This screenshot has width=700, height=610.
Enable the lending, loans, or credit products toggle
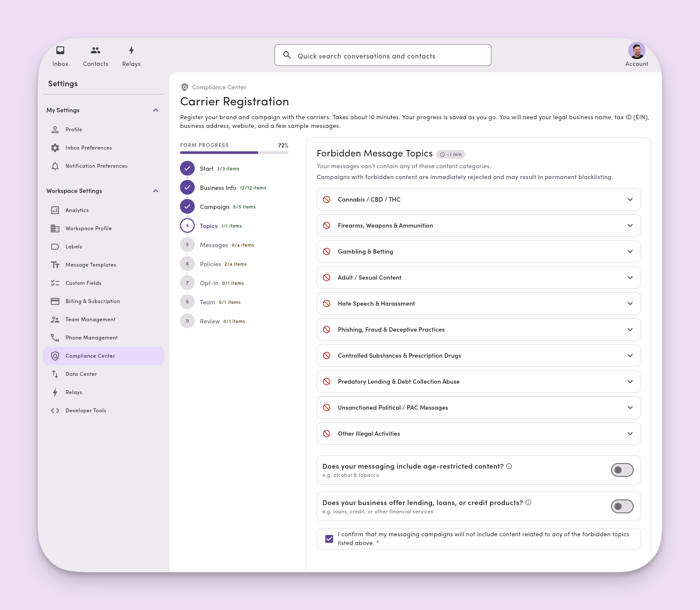pos(622,506)
